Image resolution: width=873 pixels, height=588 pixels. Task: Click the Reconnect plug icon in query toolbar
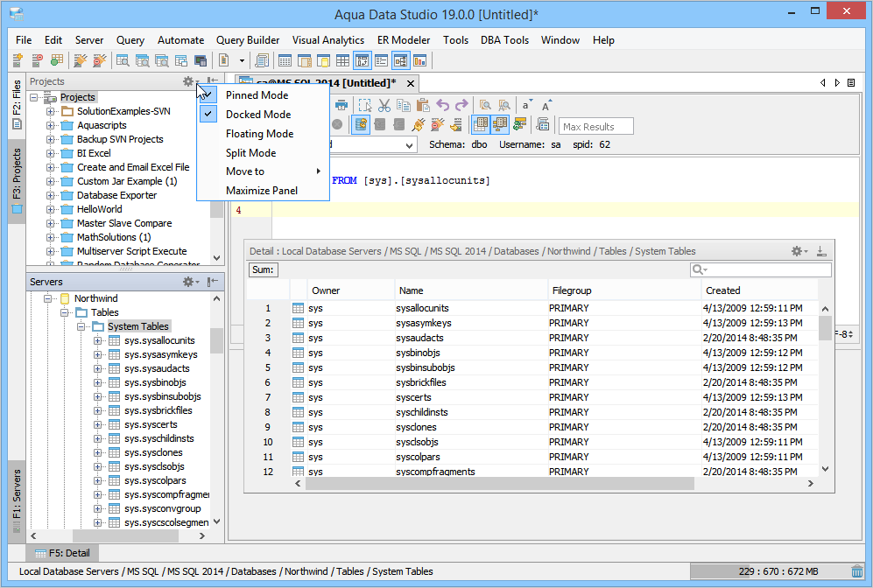tap(418, 124)
